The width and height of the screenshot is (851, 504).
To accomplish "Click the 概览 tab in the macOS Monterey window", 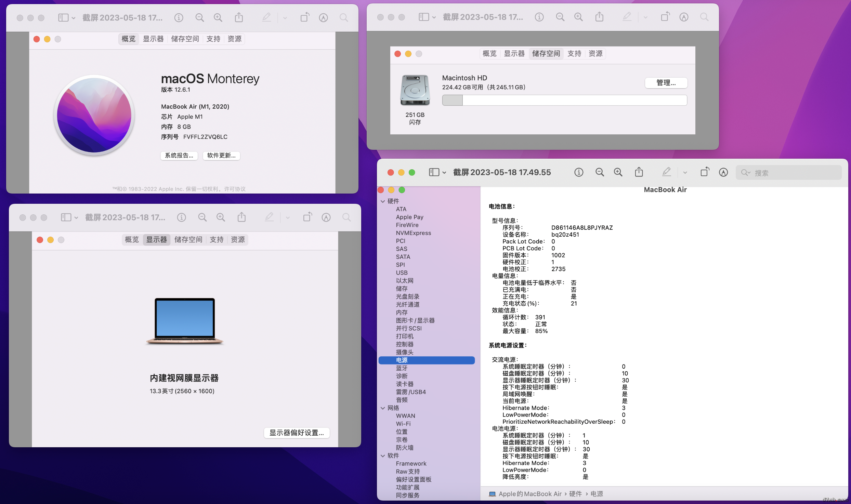I will pos(129,39).
